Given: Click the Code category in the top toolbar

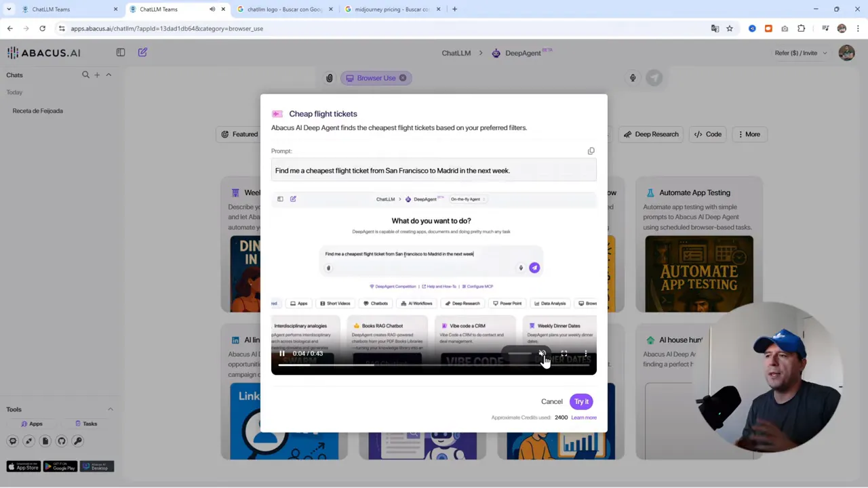Looking at the screenshot, I should tap(708, 134).
